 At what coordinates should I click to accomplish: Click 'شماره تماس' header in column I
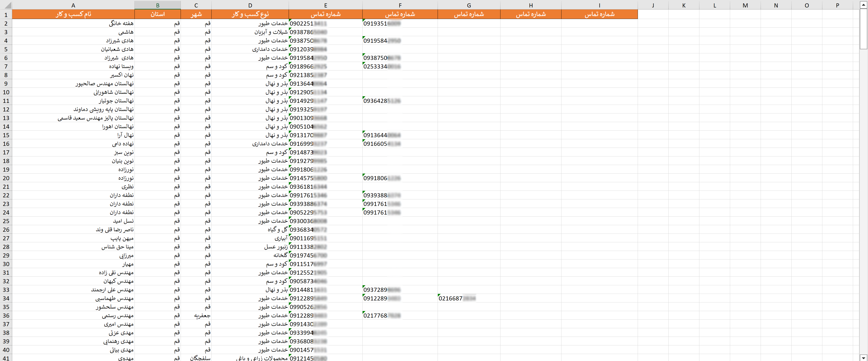coord(599,14)
